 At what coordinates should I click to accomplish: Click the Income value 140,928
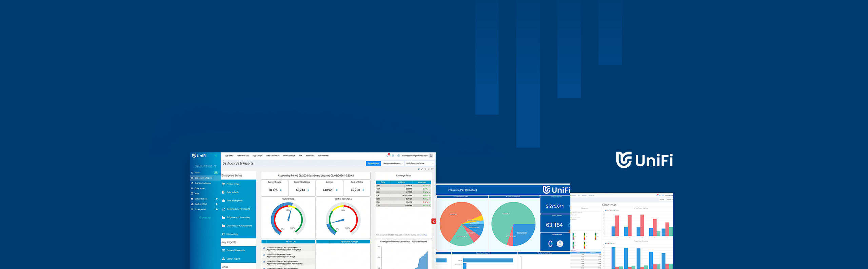pyautogui.click(x=328, y=190)
